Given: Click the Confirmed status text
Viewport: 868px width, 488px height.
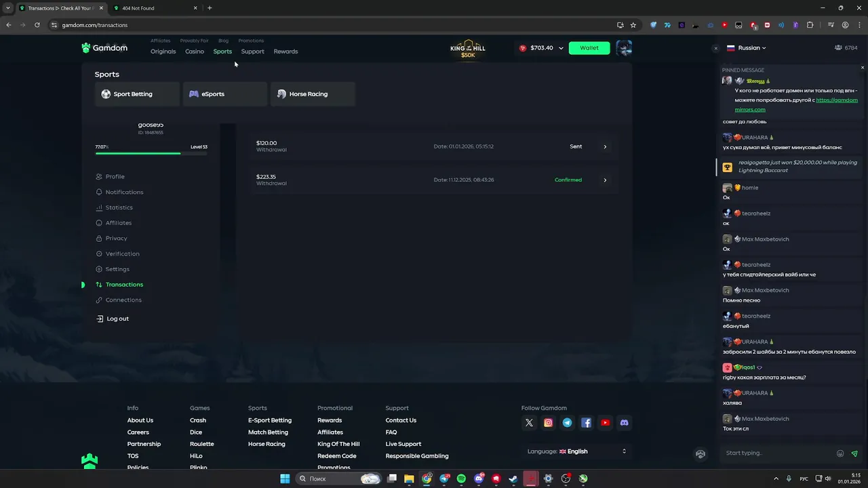Looking at the screenshot, I should coord(568,180).
